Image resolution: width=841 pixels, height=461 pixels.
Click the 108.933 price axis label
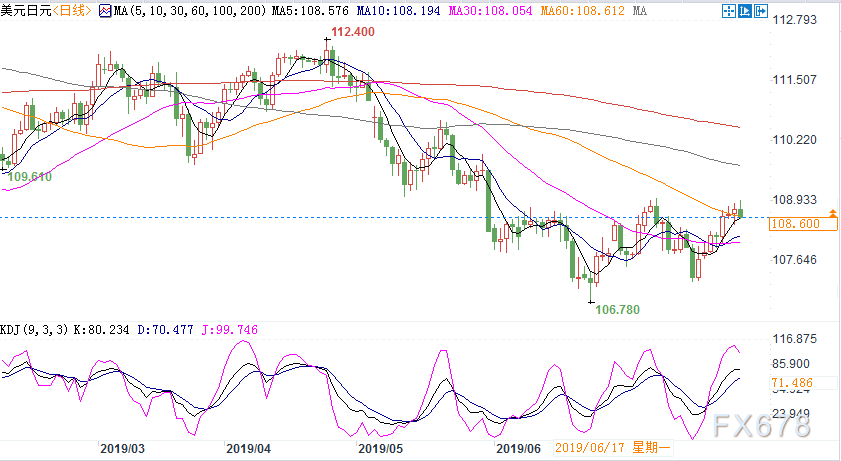[x=794, y=200]
